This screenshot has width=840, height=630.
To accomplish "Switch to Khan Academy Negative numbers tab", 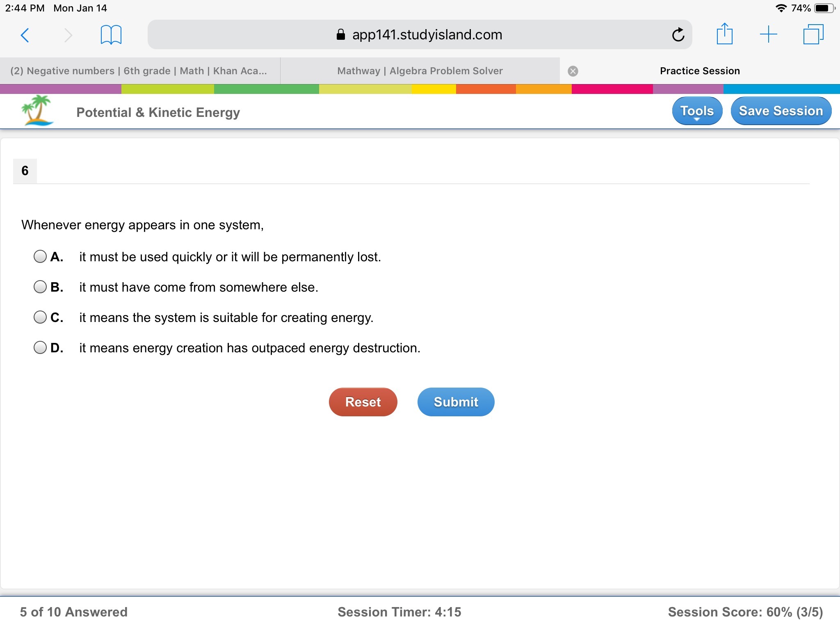I will [139, 71].
